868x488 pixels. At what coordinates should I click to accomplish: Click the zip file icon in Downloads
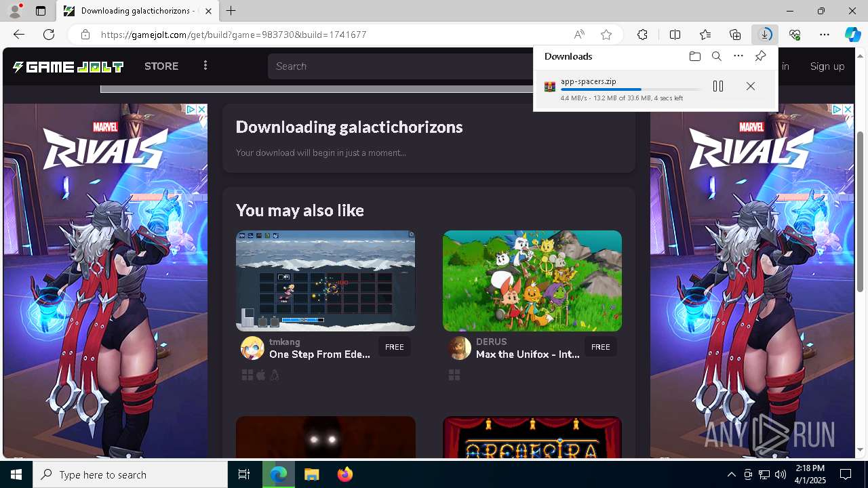(x=550, y=86)
